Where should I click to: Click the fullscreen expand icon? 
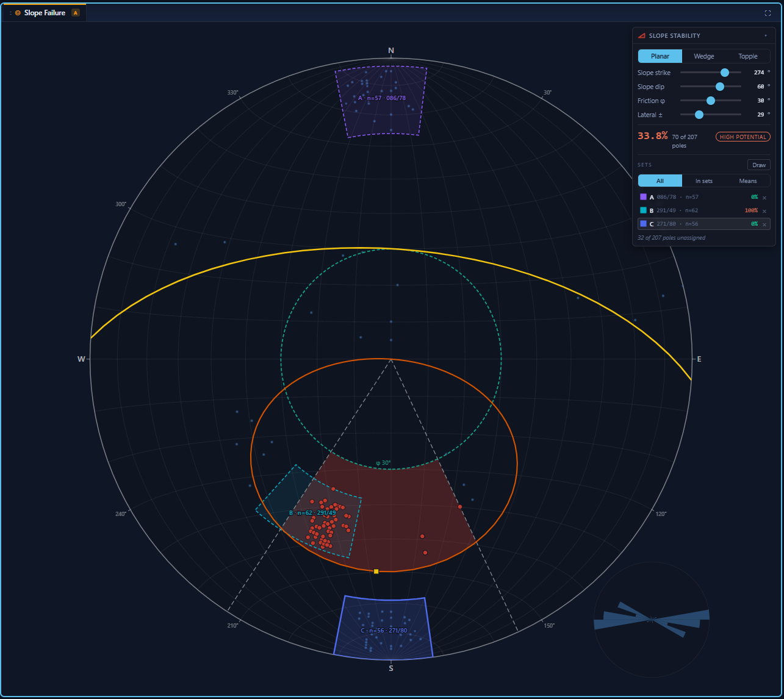point(768,13)
